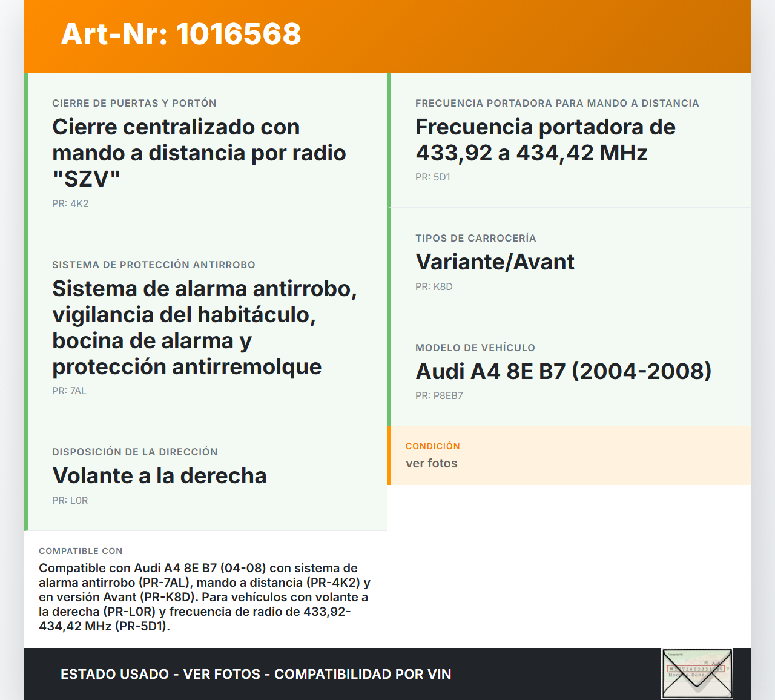Click the envelope VIN document icon
This screenshot has height=700, width=775.
(697, 673)
